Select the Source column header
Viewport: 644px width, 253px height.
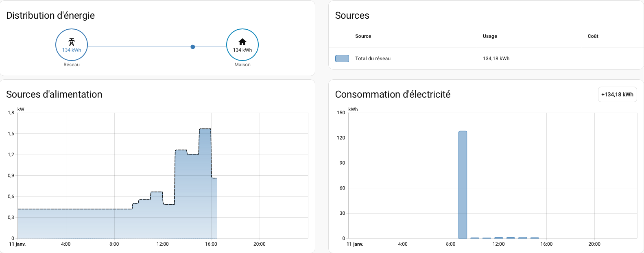click(x=363, y=36)
